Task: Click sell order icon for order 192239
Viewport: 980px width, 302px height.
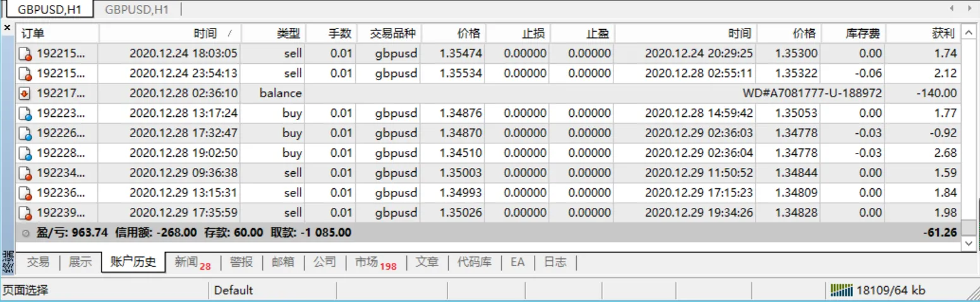Action: pos(26,213)
